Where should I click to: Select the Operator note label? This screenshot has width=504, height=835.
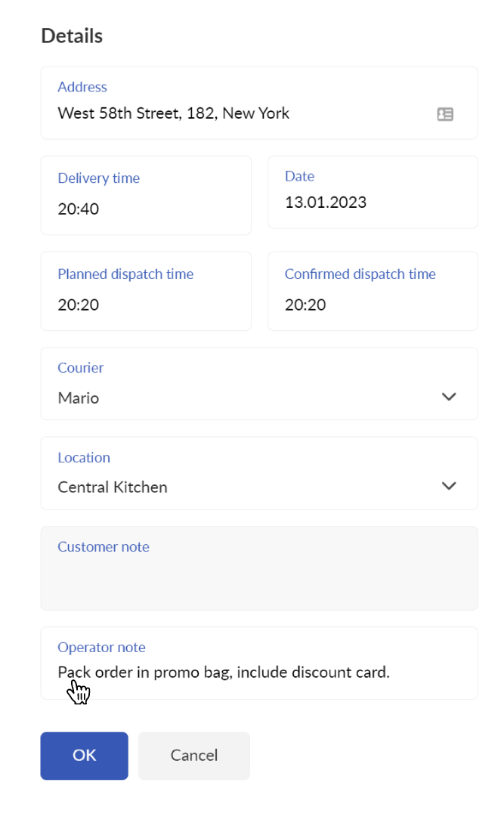tap(101, 647)
